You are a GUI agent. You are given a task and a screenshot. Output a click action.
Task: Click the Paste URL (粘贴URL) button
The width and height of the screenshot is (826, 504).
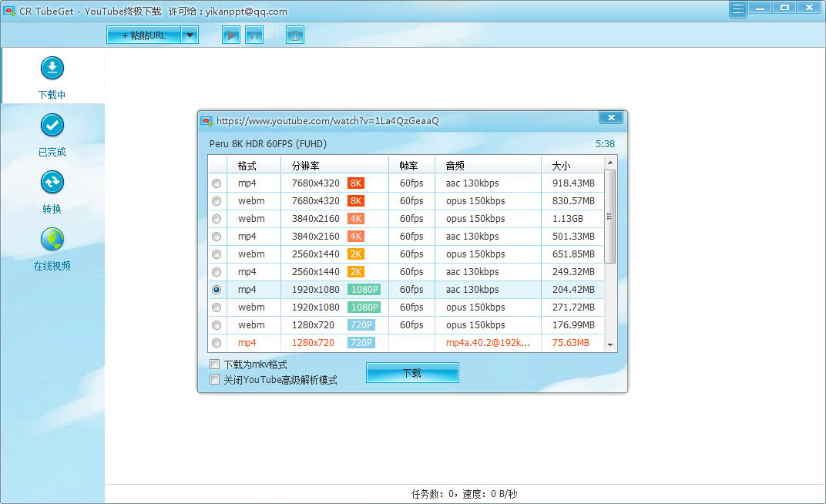pos(144,35)
